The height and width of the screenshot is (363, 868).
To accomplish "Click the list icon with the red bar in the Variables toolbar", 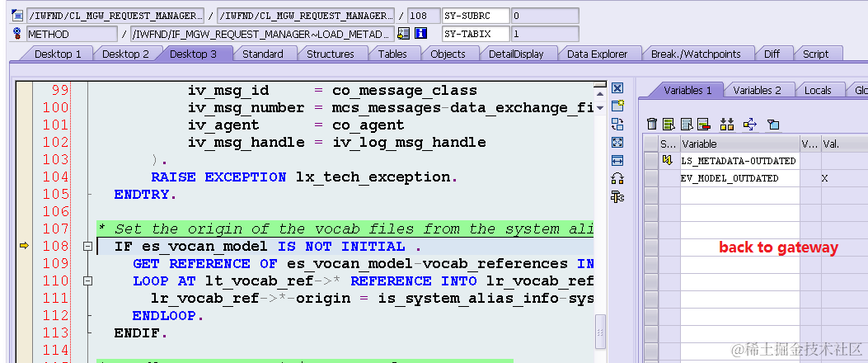I will coord(704,124).
